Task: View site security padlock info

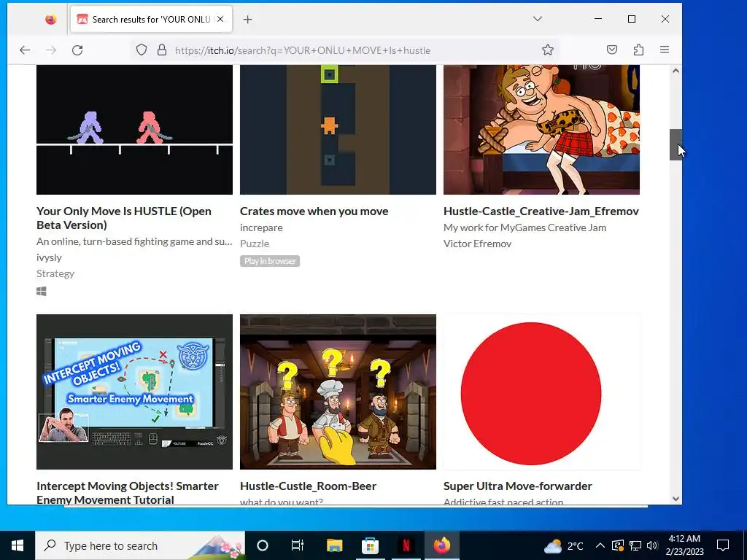Action: coord(162,50)
